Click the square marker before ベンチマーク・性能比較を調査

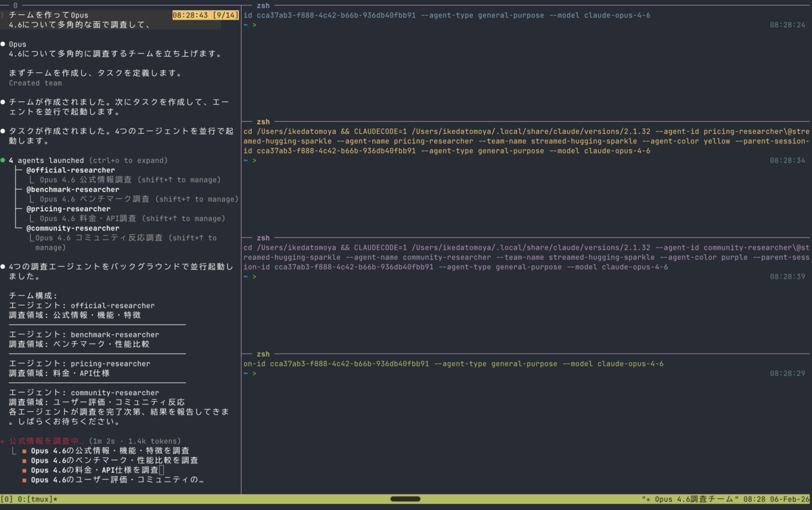[24, 460]
